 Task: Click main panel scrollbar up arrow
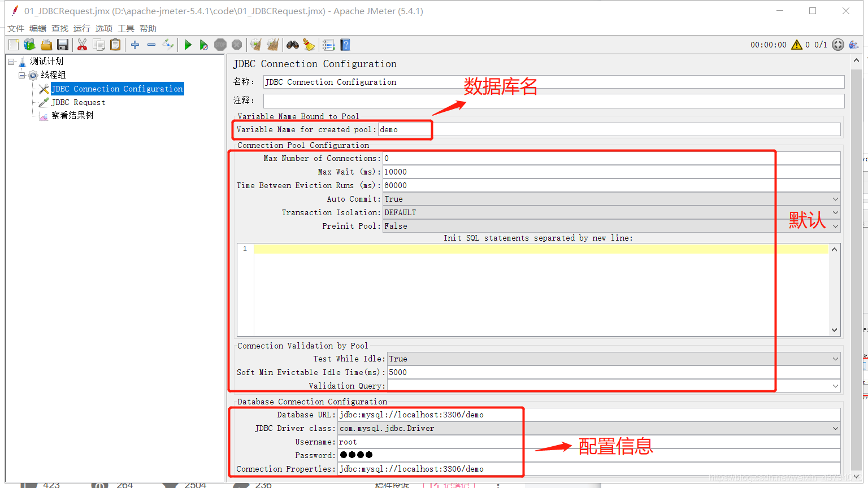coord(856,60)
